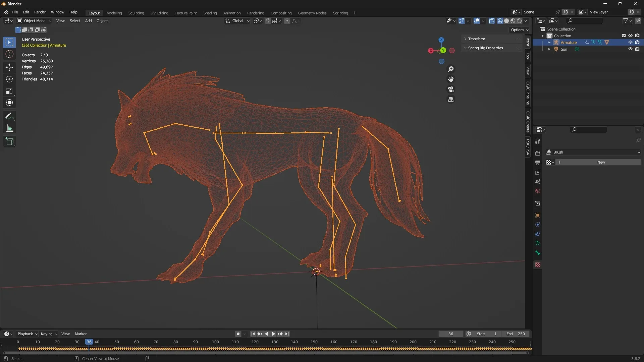
Task: Expand the Transform panel
Action: pyautogui.click(x=476, y=39)
